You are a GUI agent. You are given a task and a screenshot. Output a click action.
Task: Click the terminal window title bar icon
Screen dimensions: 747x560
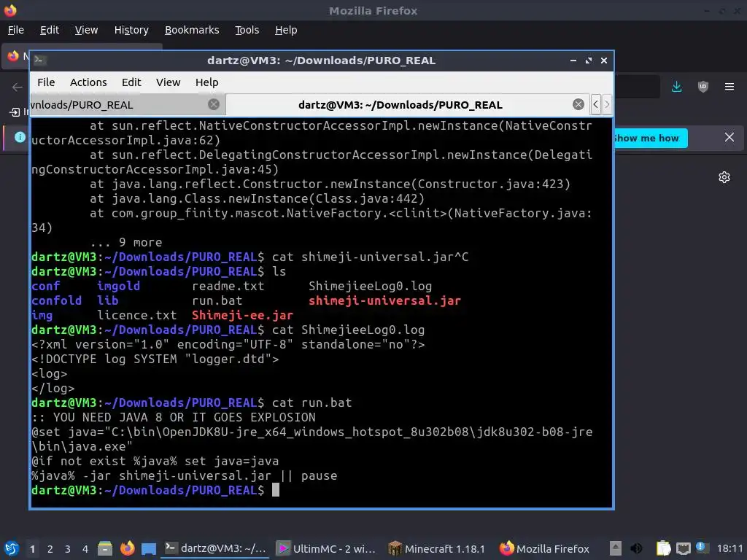pyautogui.click(x=39, y=60)
